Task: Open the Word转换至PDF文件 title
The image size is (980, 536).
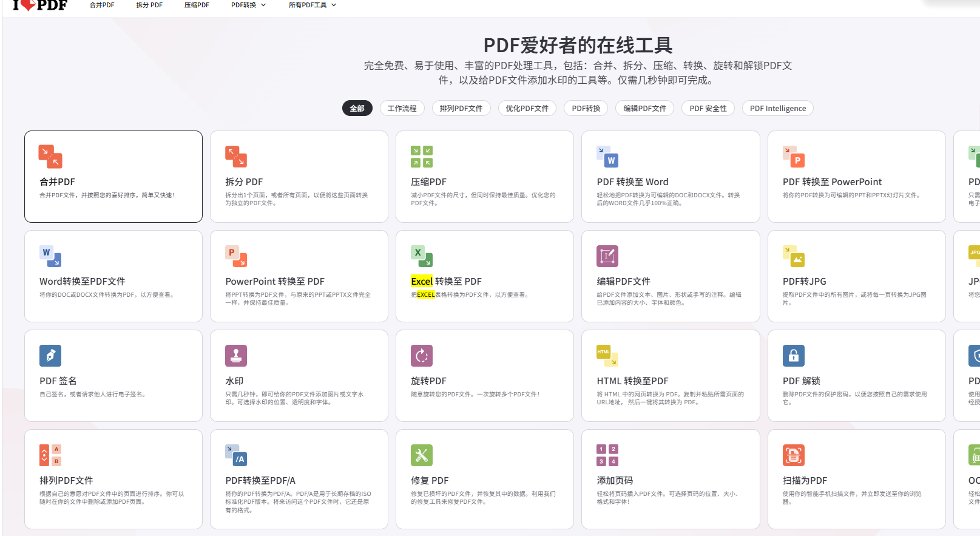Action: [83, 281]
